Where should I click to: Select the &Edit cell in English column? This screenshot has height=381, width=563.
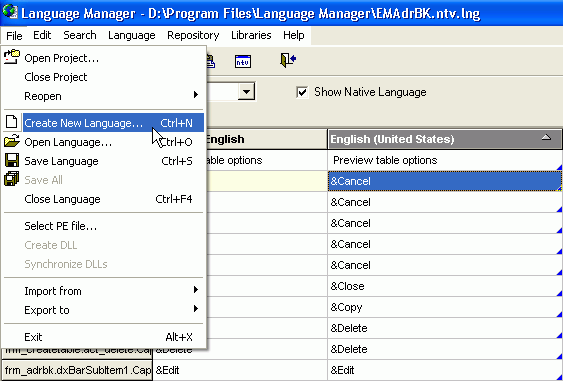[240, 370]
